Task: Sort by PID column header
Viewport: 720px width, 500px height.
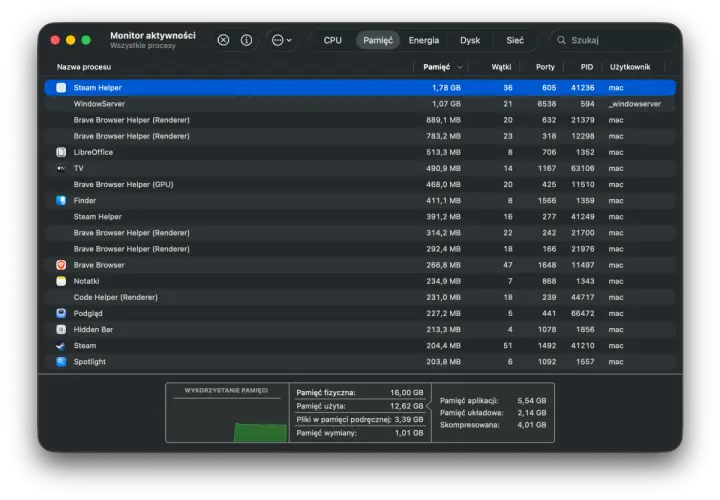Action: click(586, 67)
